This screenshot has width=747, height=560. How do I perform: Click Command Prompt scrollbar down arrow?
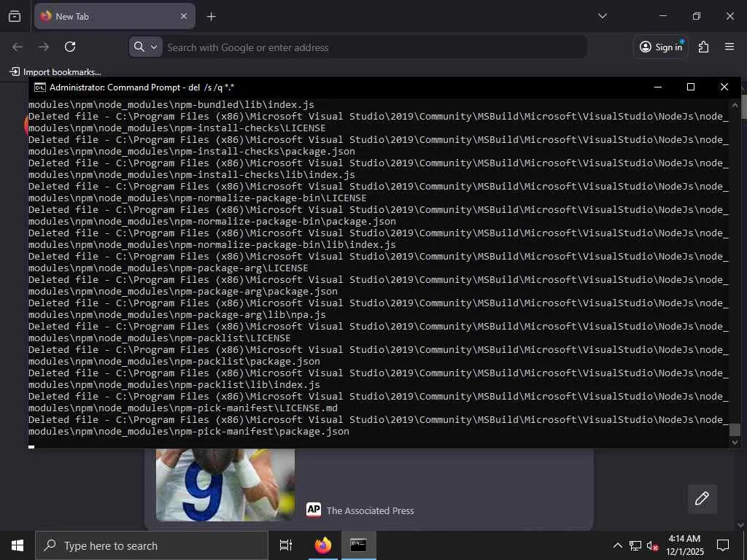coord(735,442)
